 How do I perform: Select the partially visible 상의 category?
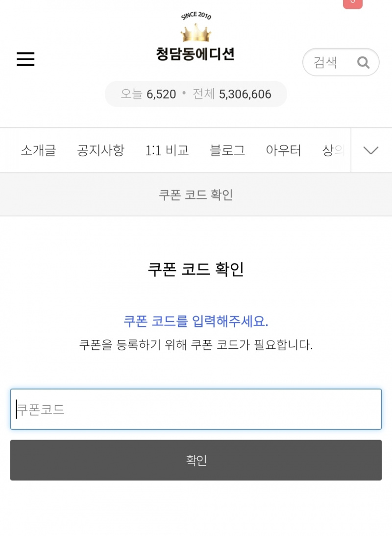334,150
